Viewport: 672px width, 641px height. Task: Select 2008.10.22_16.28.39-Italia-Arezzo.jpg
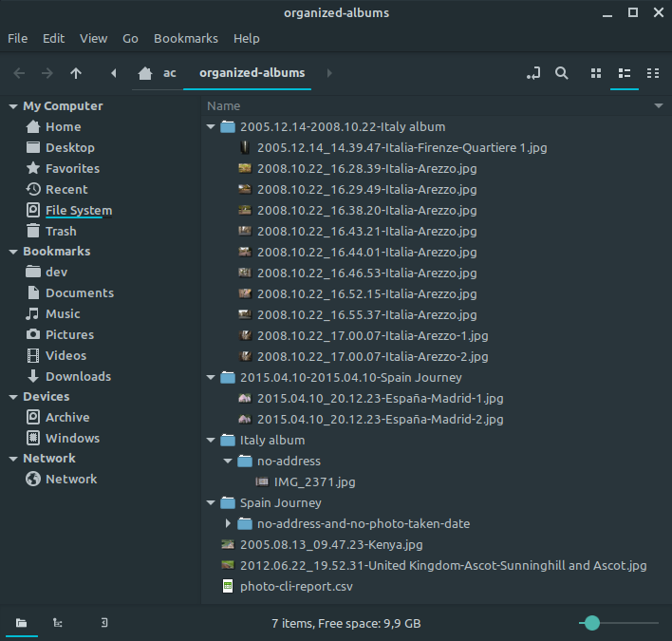tap(367, 169)
